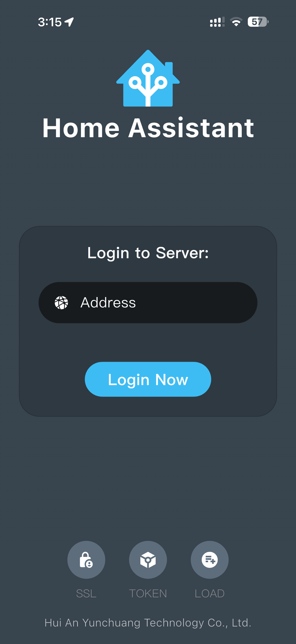This screenshot has height=644, width=296.
Task: Tap the cellular signal bars icon
Action: click(217, 22)
